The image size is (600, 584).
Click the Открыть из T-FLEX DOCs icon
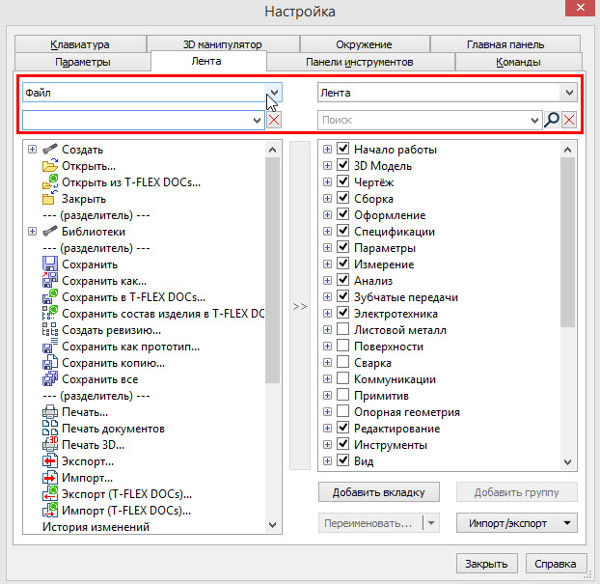click(50, 182)
